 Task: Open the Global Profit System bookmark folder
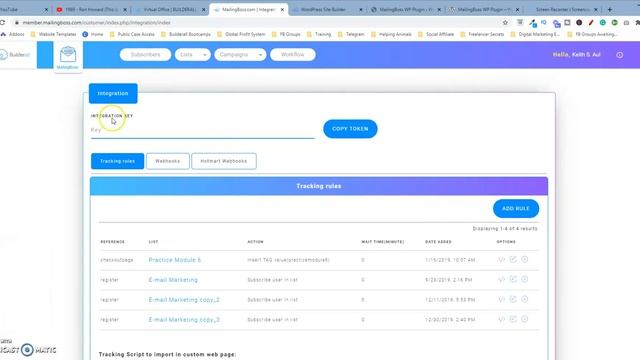[x=241, y=35]
